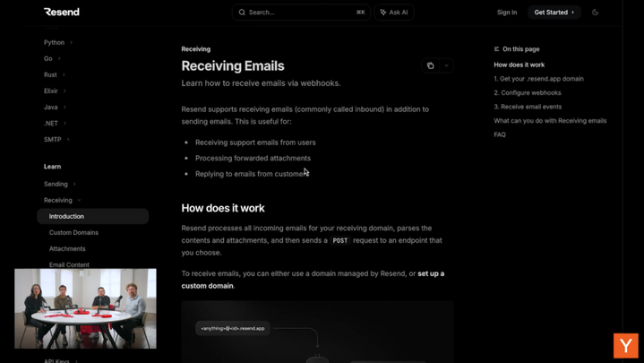Jump to FAQ in page outline
Viewport: 644px width, 363px height.
tap(500, 134)
